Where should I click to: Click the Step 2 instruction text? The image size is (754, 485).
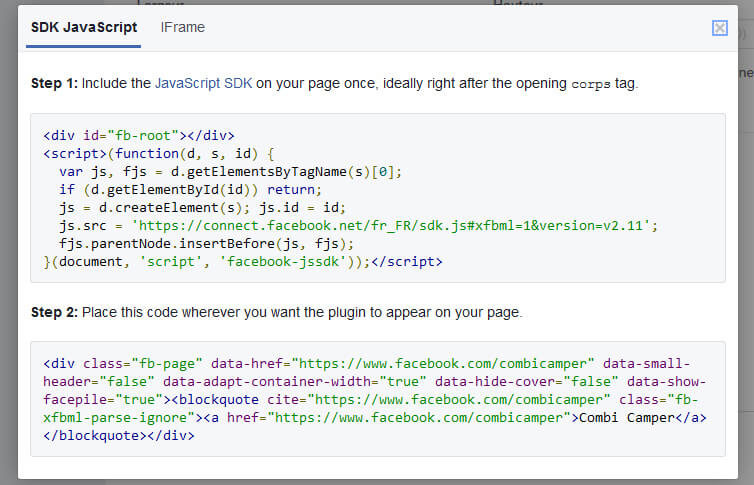276,312
